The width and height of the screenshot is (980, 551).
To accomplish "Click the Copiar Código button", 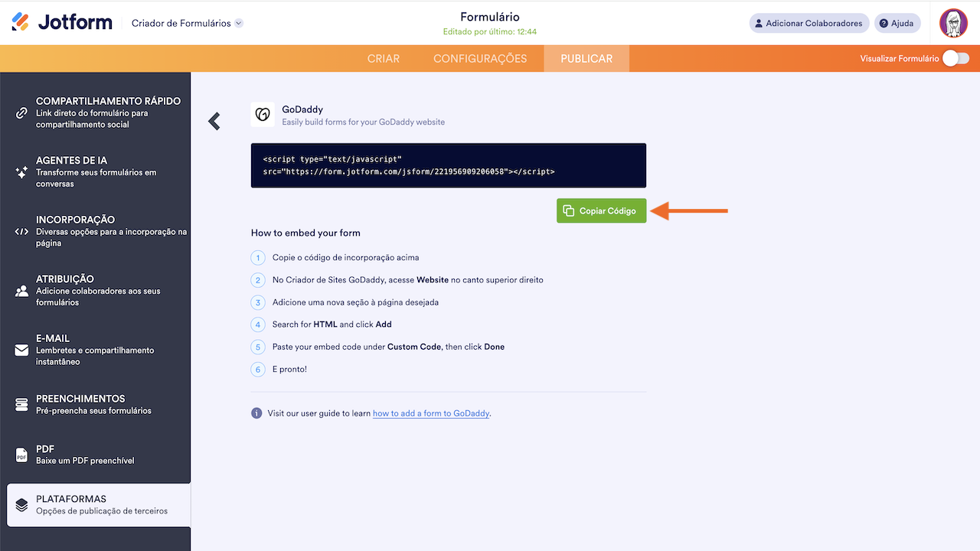I will click(601, 210).
